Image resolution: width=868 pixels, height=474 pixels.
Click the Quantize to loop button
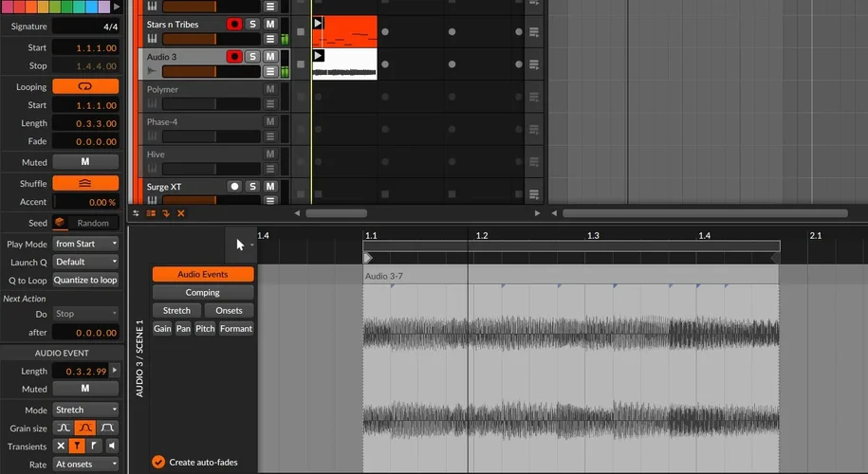(x=85, y=281)
